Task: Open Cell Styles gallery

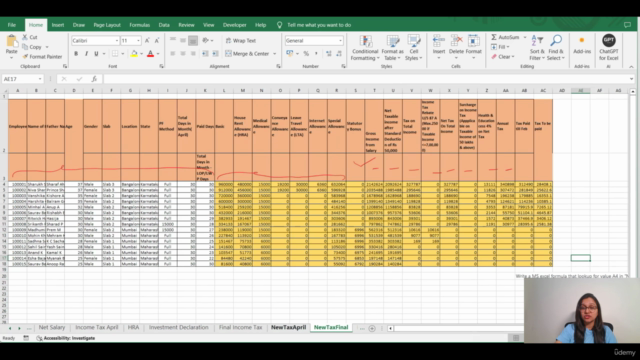Action: [x=414, y=48]
